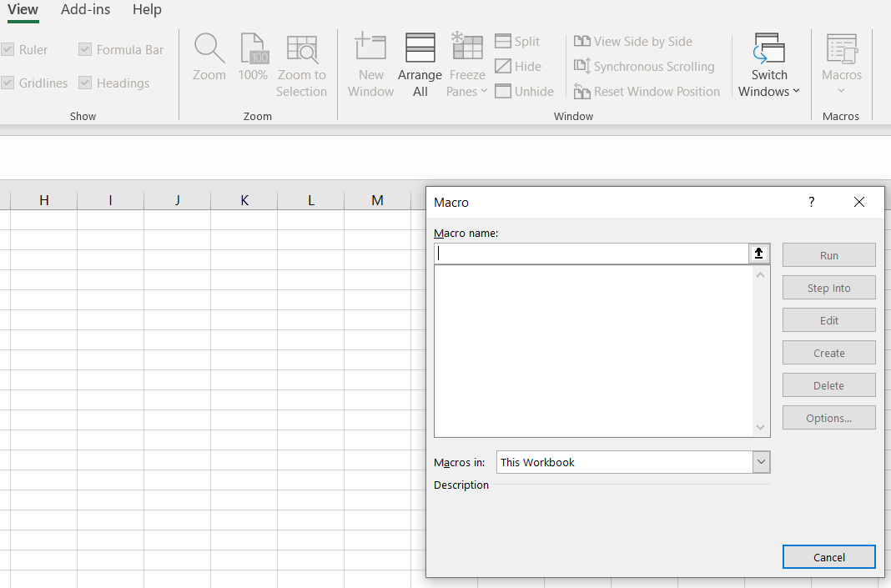Screen dimensions: 891x588
Task: Open the Zoom dialog magnifier icon
Action: click(209, 48)
